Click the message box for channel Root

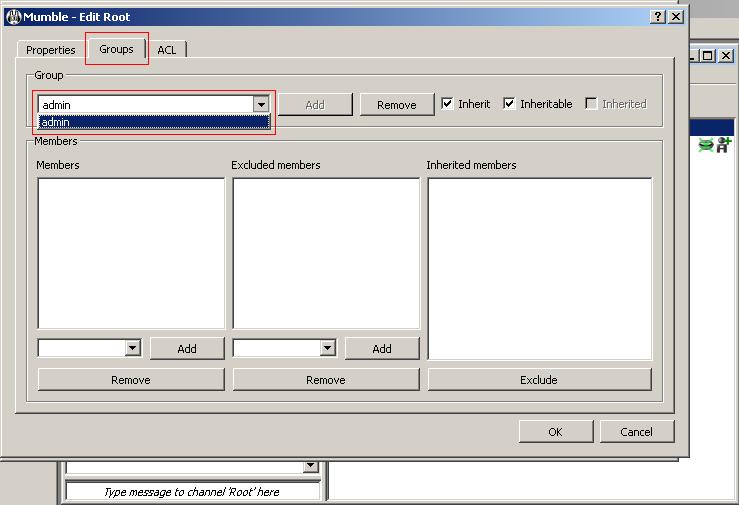[x=192, y=492]
